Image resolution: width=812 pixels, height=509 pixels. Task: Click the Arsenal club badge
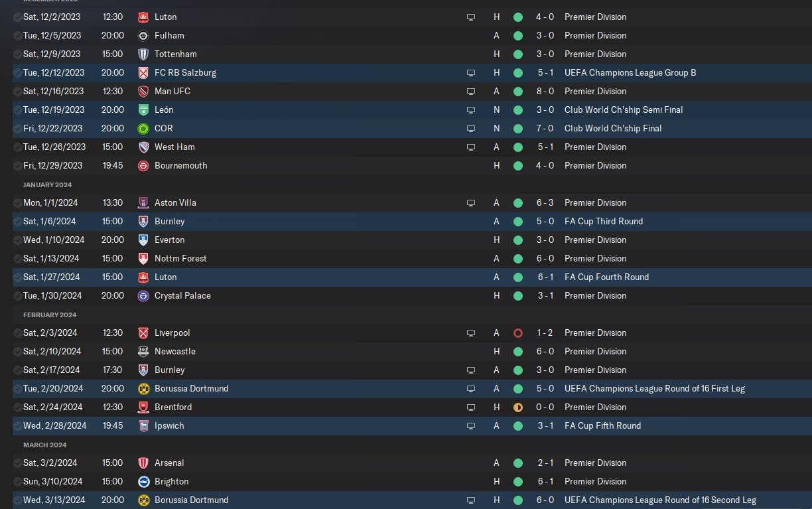[143, 463]
